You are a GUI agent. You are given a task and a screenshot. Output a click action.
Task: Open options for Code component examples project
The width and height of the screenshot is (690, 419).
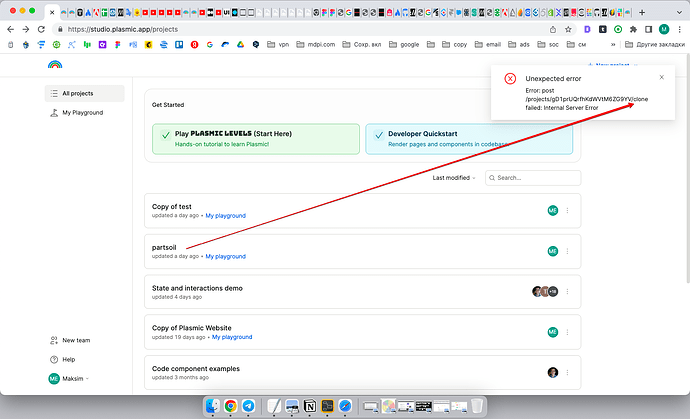point(567,373)
